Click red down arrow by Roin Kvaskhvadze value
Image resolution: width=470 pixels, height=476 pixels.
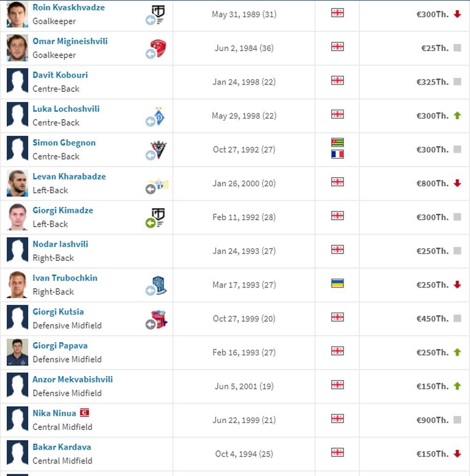[457, 14]
